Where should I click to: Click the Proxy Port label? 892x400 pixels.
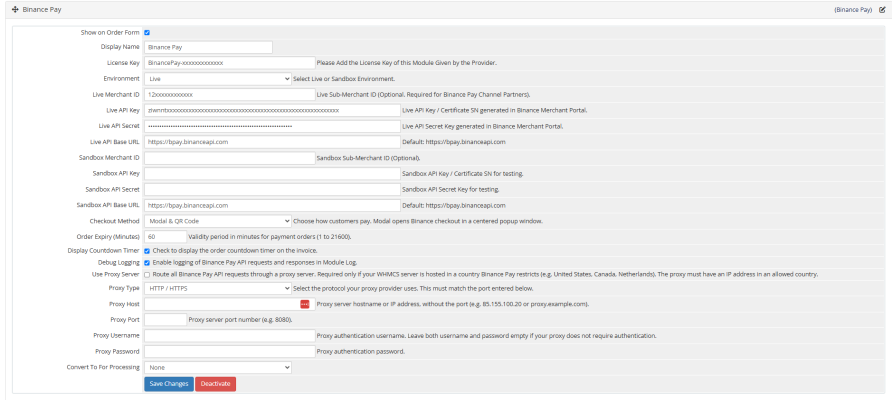125,320
